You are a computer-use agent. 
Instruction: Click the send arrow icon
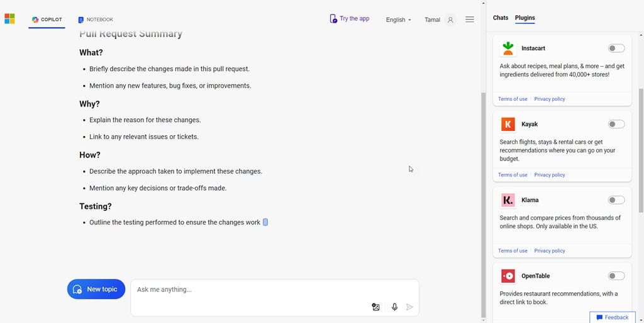pyautogui.click(x=409, y=307)
